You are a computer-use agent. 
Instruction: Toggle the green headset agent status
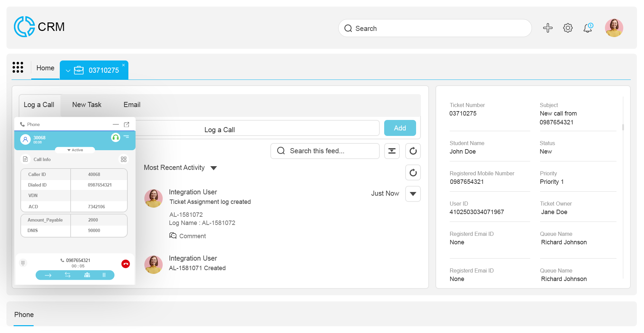point(115,138)
